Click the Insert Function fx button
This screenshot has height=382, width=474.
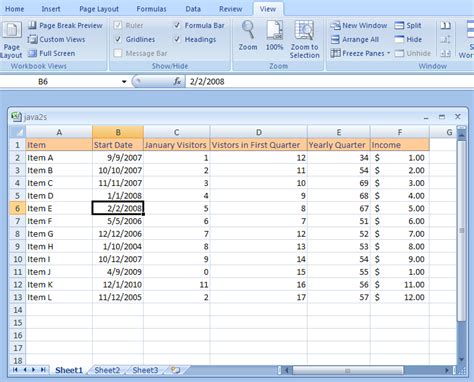[177, 81]
